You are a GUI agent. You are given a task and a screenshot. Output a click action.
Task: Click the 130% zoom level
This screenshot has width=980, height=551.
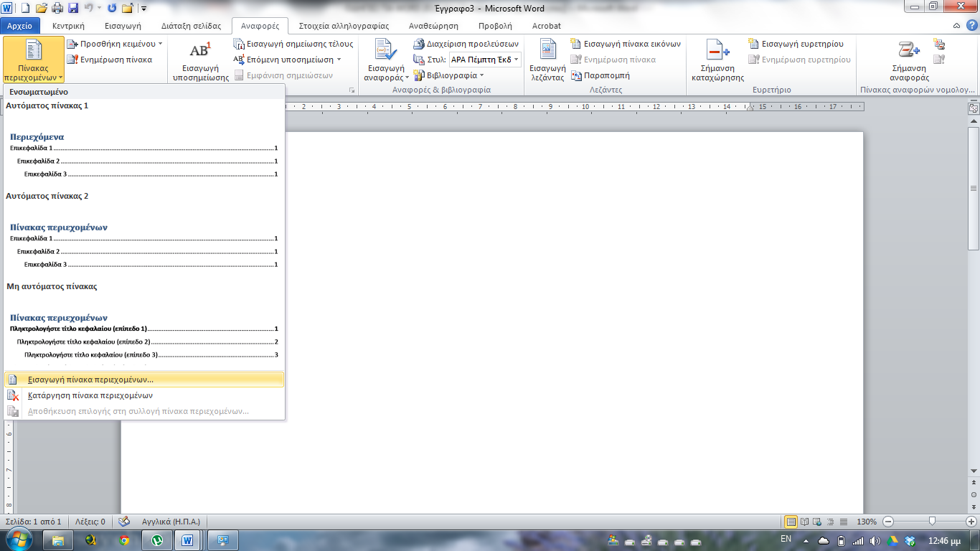(x=867, y=522)
